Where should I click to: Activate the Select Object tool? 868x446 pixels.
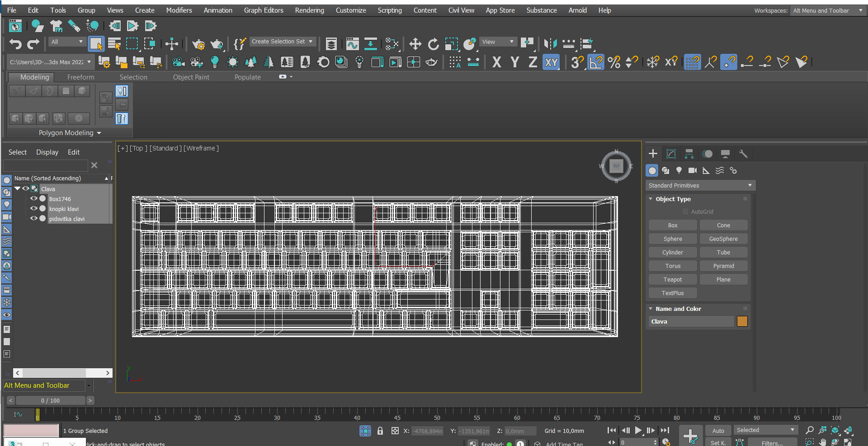point(96,44)
